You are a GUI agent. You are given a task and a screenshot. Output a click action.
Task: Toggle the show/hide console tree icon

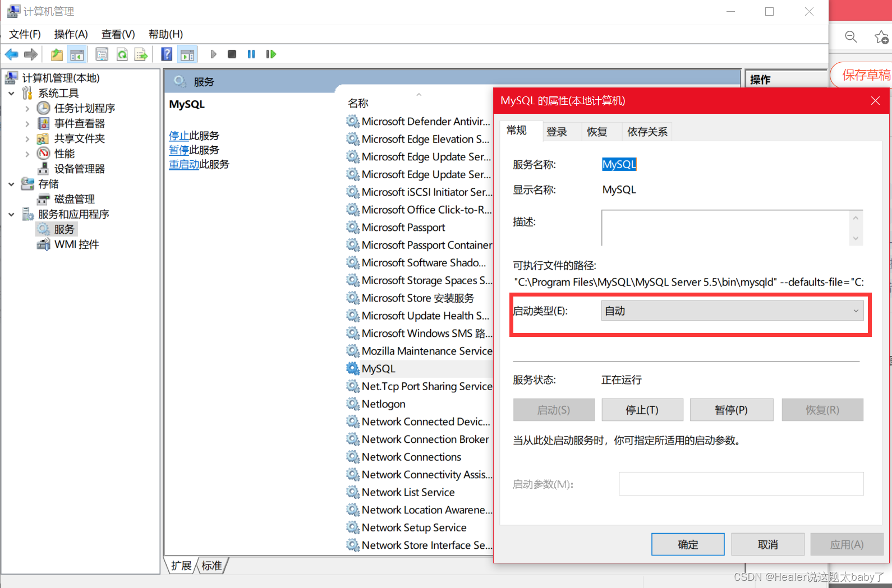77,54
